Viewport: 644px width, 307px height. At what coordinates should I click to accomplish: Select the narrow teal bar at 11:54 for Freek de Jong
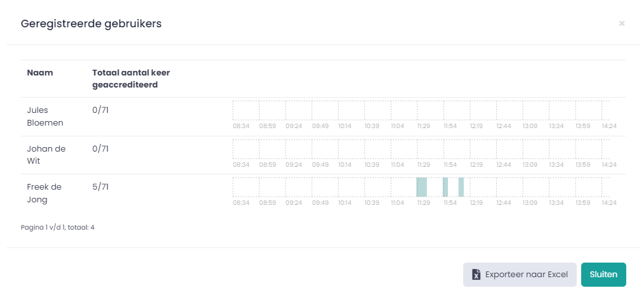coord(445,187)
